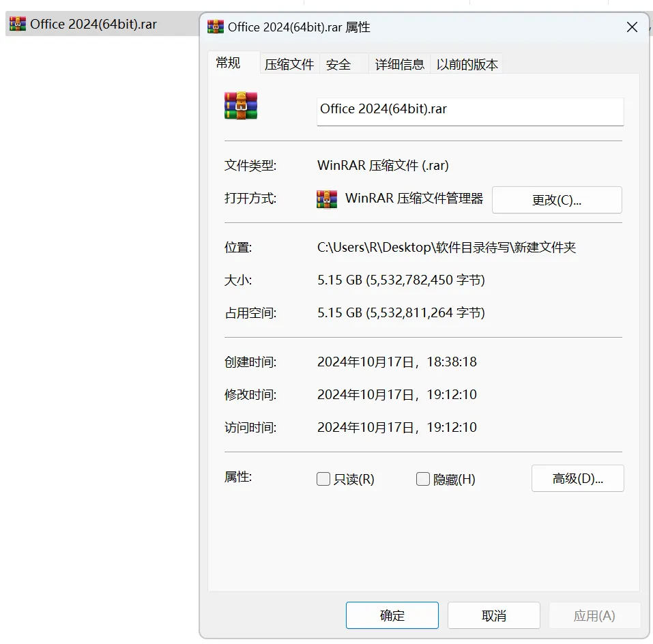Click the 位置 label
This screenshot has height=644, width=653.
click(237, 247)
